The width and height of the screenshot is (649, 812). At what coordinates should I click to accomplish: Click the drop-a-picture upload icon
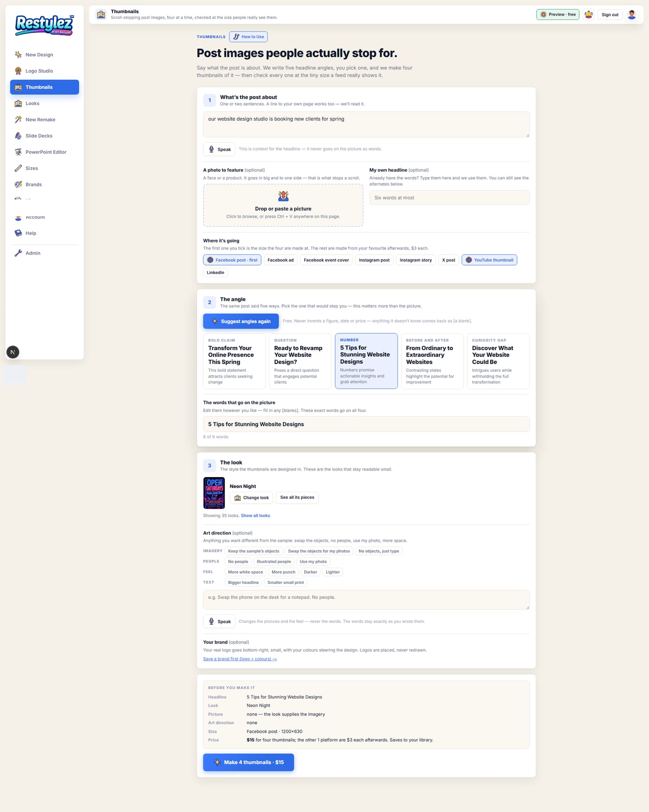coord(283,196)
